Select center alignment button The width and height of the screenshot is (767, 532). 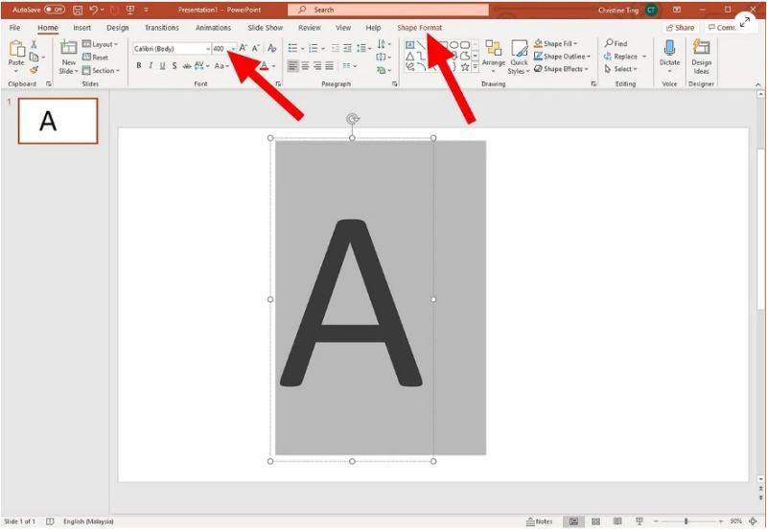click(305, 65)
